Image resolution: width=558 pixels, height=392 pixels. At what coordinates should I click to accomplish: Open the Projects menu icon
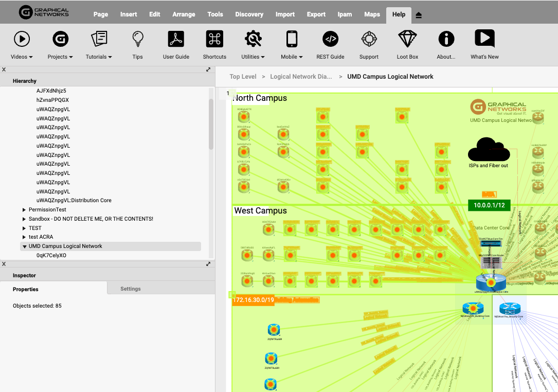tap(60, 39)
